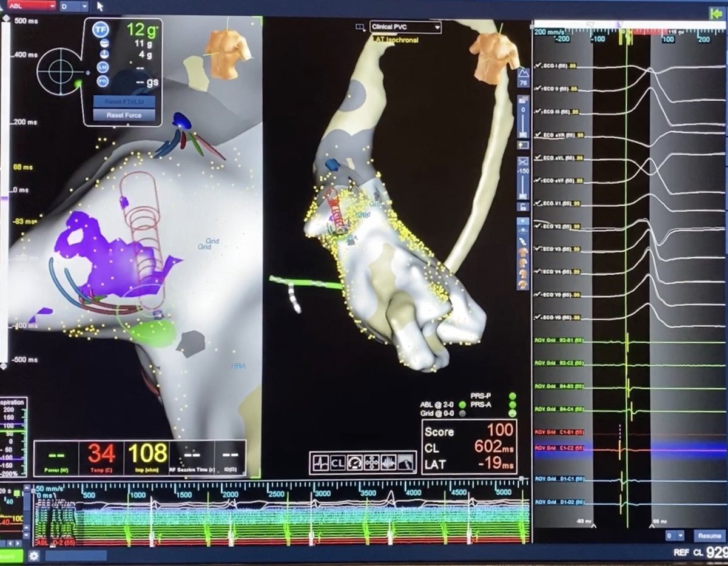Click the ECG waveform toolbar icon
The image size is (728, 566).
point(320,462)
